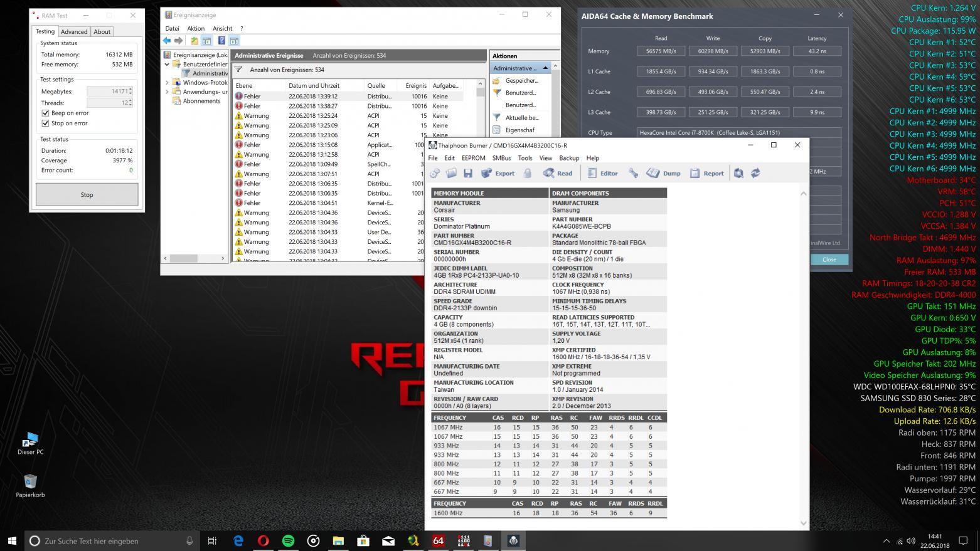This screenshot has height=551, width=980.
Task: Open the Aktion menu in Ereignisanzeige
Action: (196, 28)
